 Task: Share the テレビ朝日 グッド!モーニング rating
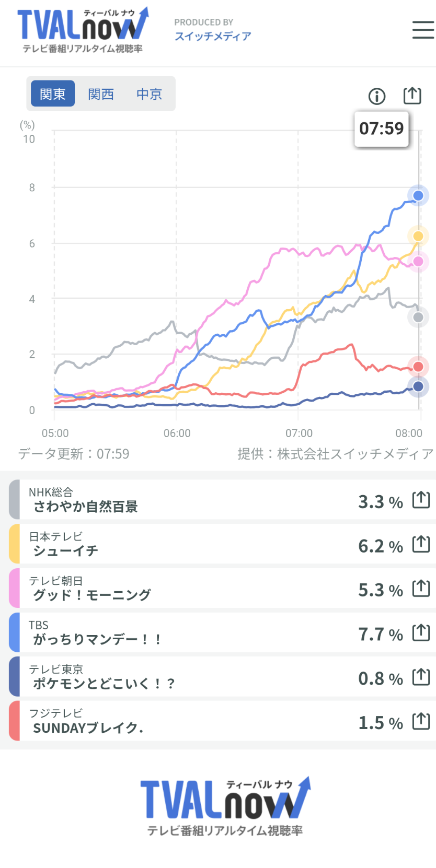pyautogui.click(x=421, y=589)
